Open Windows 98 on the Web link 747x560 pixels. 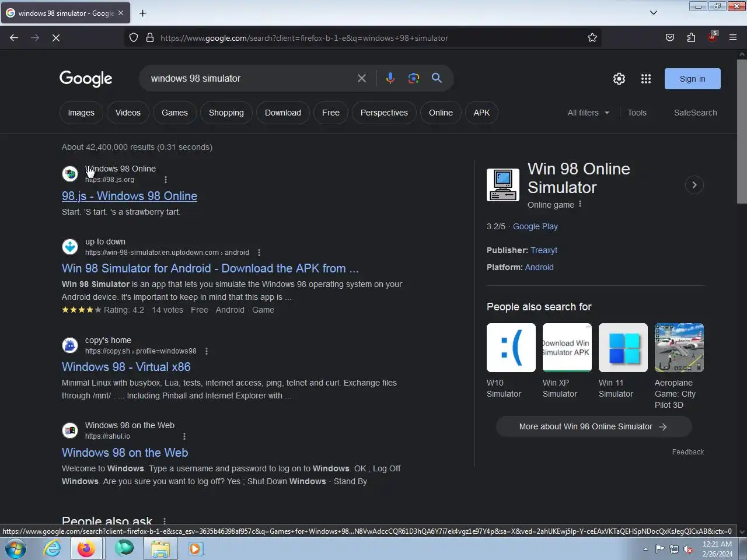[125, 453]
